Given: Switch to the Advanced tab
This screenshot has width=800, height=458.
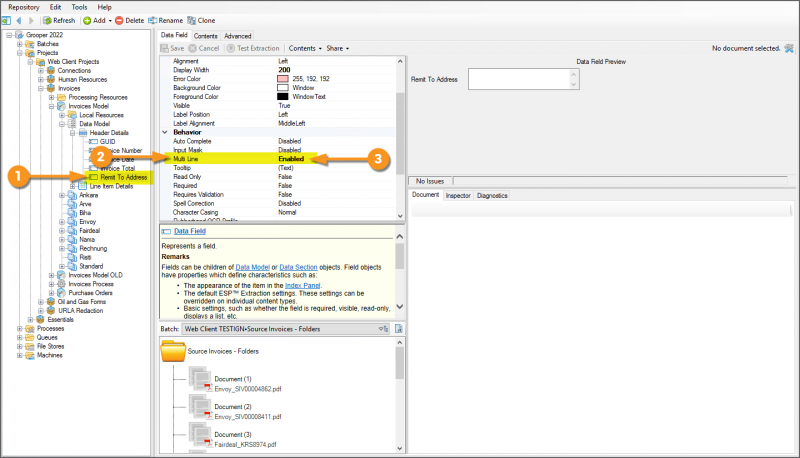Looking at the screenshot, I should tap(238, 36).
